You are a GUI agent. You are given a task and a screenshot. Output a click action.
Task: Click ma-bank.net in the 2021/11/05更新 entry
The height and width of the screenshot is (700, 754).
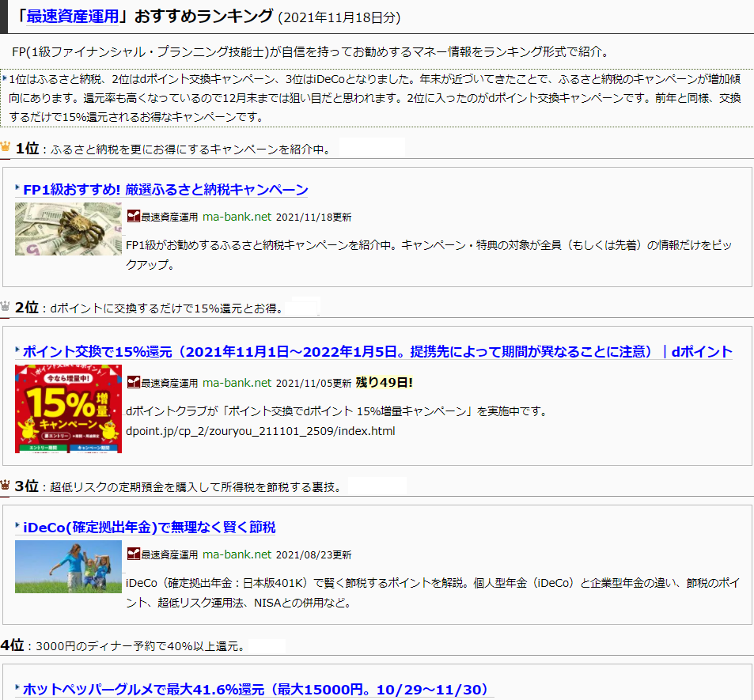click(237, 383)
